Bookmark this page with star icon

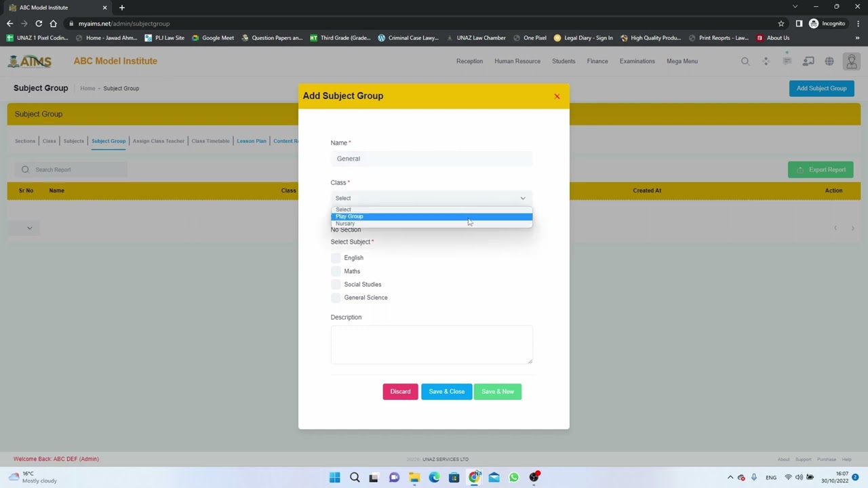(x=781, y=23)
